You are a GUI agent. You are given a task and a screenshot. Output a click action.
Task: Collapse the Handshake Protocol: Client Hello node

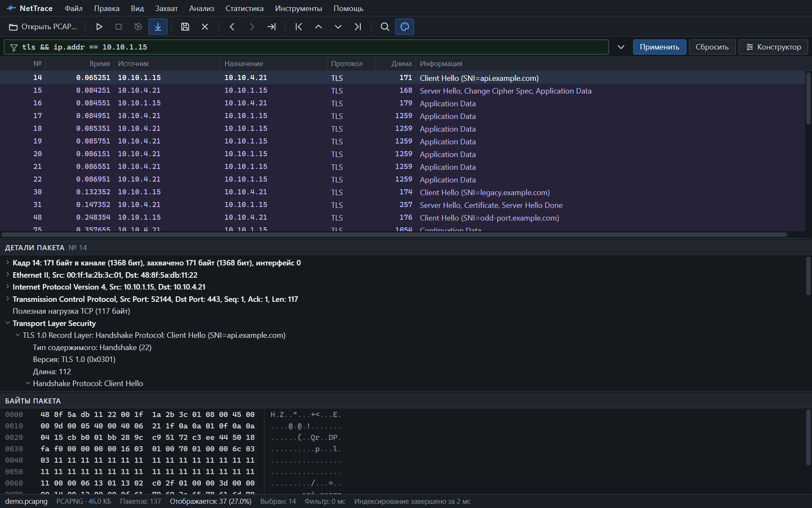point(28,383)
